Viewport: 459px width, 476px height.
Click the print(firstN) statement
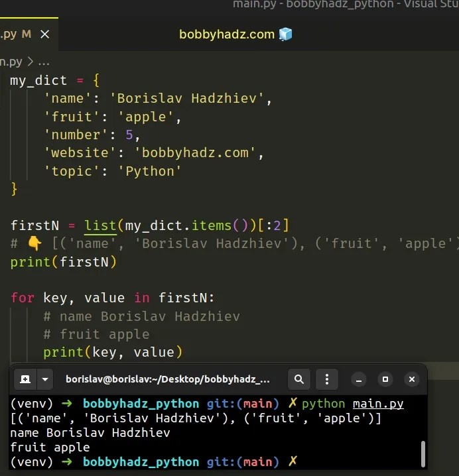(x=64, y=262)
